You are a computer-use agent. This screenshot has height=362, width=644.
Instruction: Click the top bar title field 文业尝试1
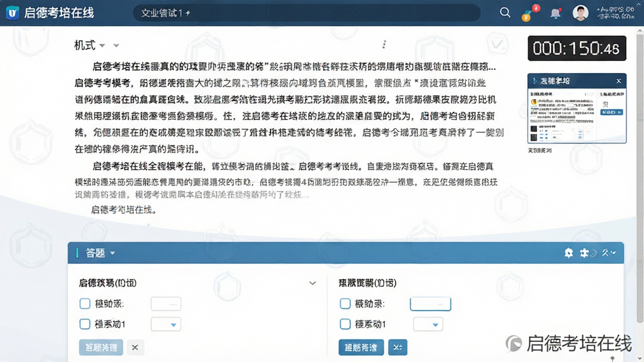click(306, 13)
